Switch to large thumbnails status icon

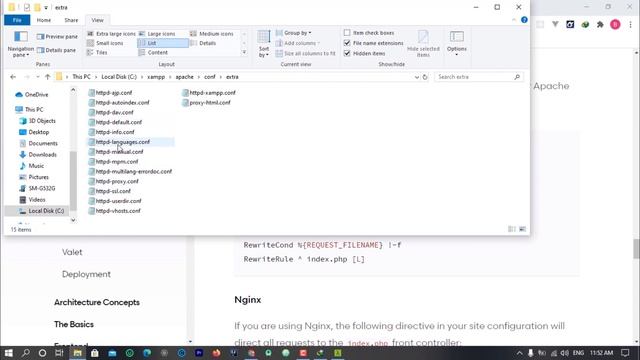click(x=522, y=229)
